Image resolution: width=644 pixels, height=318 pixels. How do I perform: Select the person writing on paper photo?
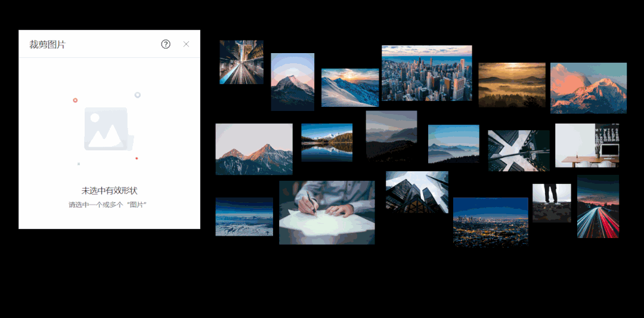point(327,212)
